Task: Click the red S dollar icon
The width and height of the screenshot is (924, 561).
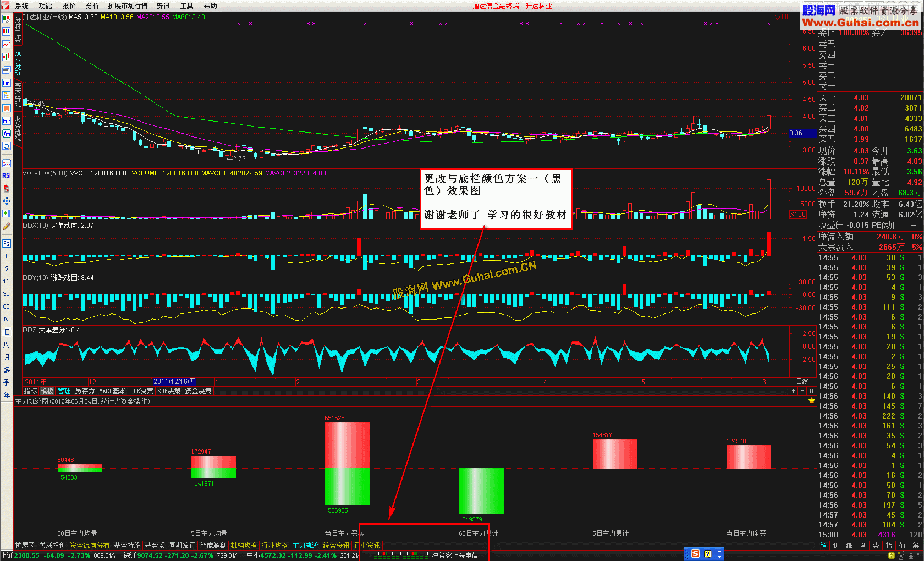Action: [x=7, y=188]
